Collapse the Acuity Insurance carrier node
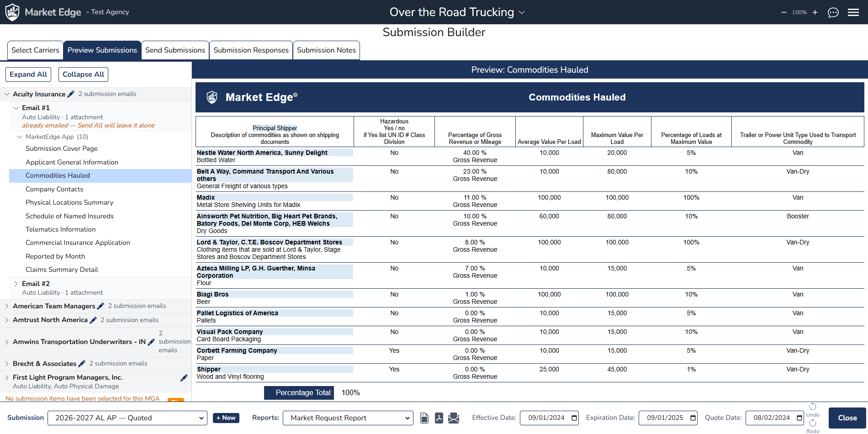868x434 pixels. click(7, 94)
